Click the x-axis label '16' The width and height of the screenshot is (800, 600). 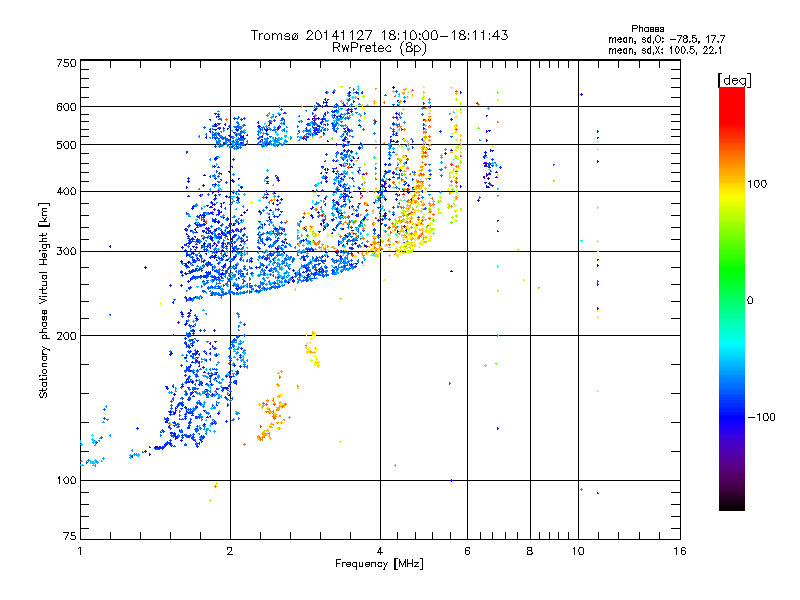pyautogui.click(x=680, y=551)
